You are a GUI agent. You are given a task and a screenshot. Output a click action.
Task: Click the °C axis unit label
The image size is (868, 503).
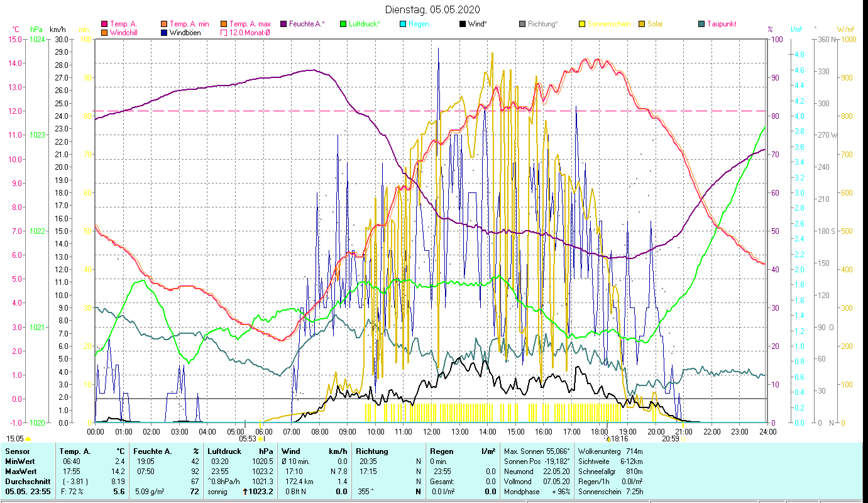16,29
